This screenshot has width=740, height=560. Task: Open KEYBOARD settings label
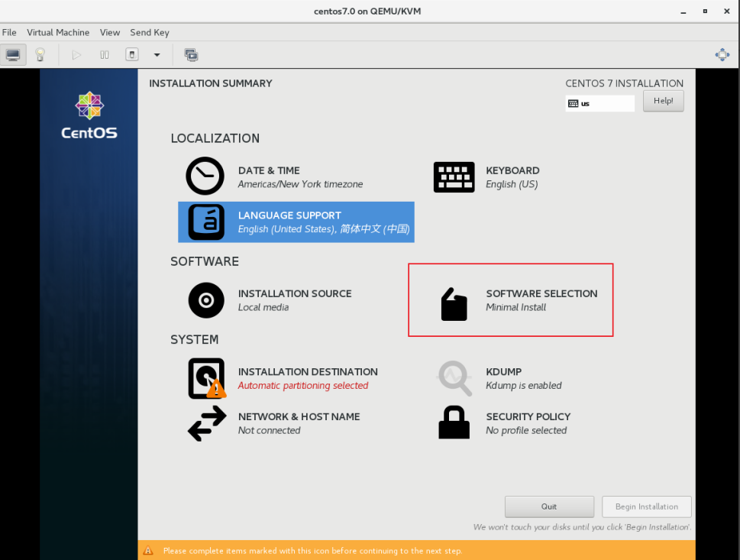point(512,170)
